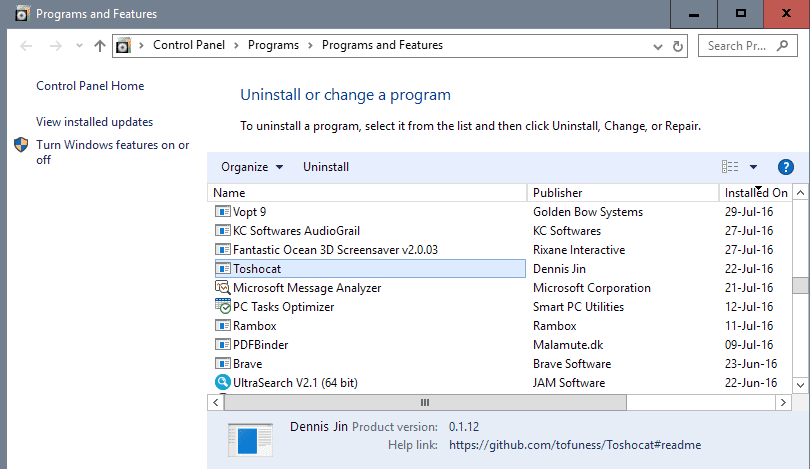Expand the view options dropdown arrow
Screen dimensions: 810x469
point(753,167)
